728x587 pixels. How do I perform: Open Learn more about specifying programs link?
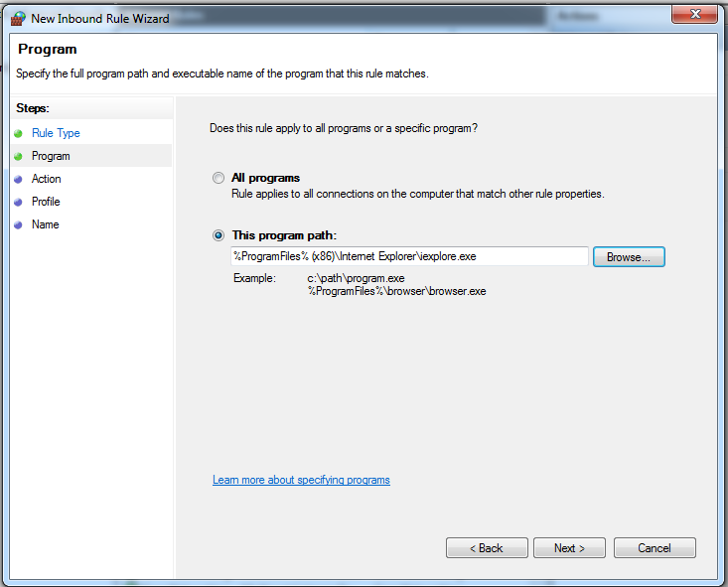pos(301,480)
